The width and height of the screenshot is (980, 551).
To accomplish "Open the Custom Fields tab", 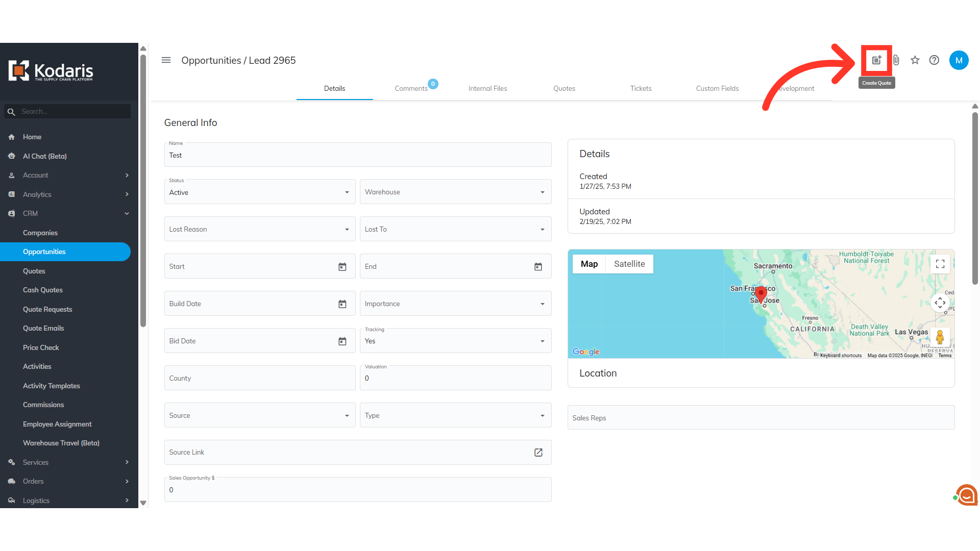I will (717, 88).
